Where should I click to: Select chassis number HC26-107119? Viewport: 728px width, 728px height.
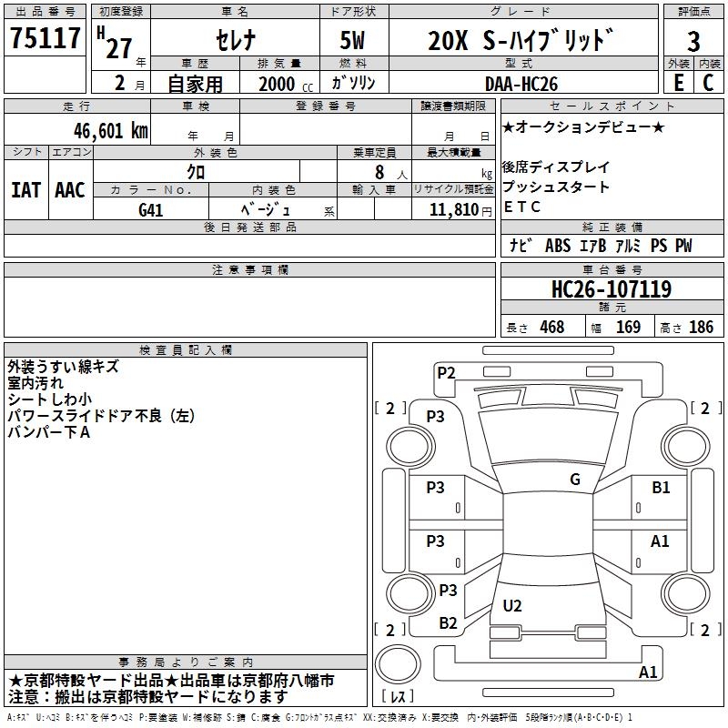point(612,288)
